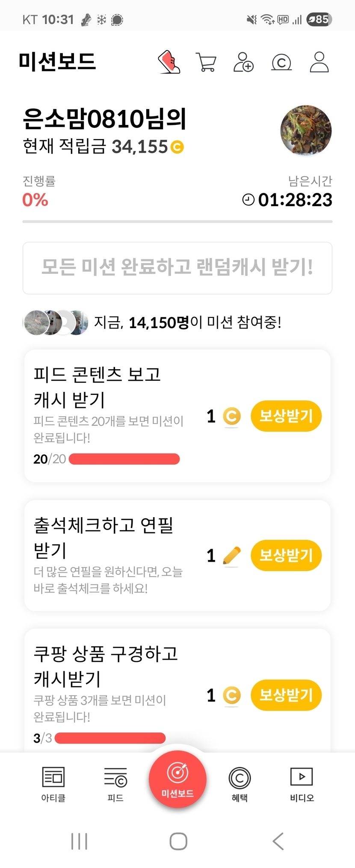Switch to the 아티클 tab
355x868 pixels.
(53, 784)
